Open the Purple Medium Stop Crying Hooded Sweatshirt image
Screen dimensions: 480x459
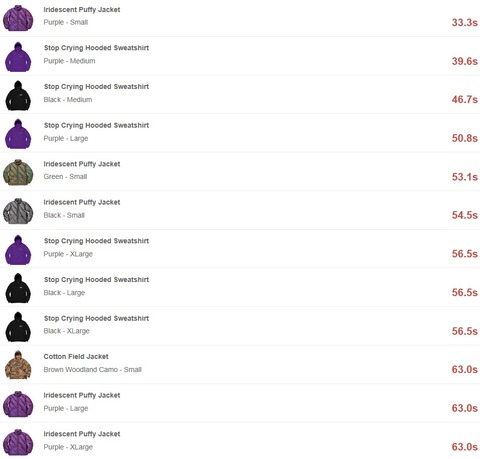click(18, 57)
